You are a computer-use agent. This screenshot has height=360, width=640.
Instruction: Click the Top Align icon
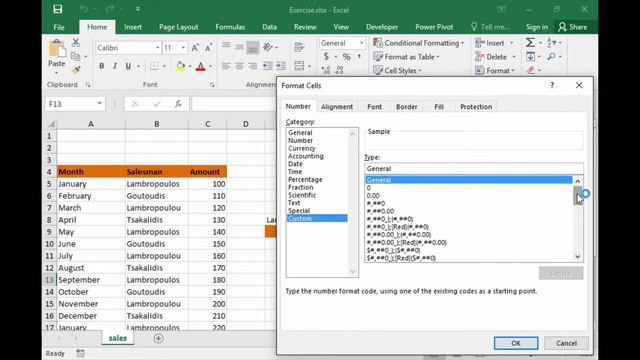pos(226,46)
